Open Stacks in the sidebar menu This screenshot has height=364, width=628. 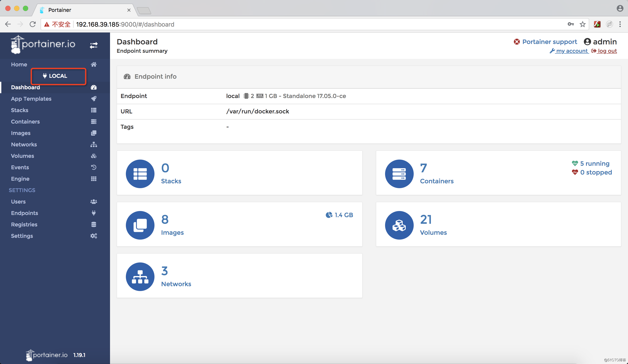[19, 110]
